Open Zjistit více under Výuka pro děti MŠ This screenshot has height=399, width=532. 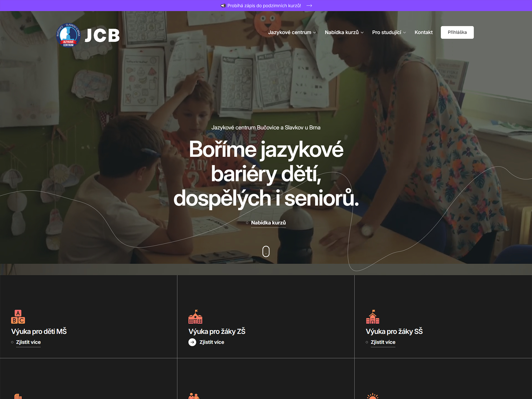coord(28,342)
